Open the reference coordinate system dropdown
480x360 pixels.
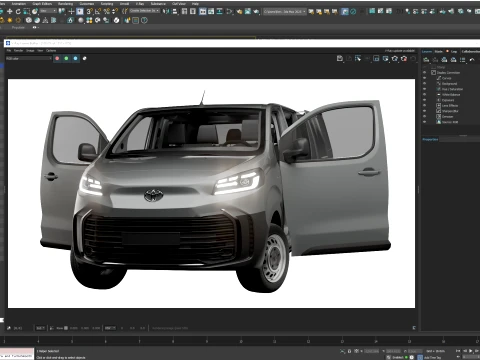tap(48, 11)
